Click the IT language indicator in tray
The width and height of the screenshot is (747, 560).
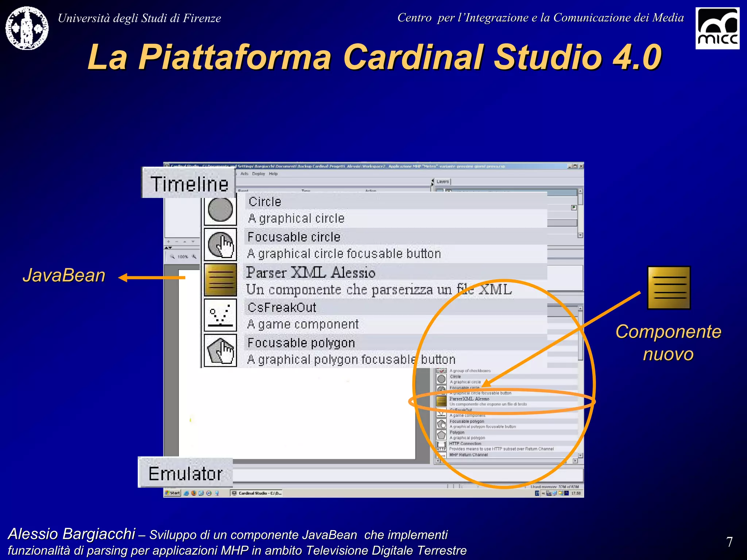tap(537, 493)
